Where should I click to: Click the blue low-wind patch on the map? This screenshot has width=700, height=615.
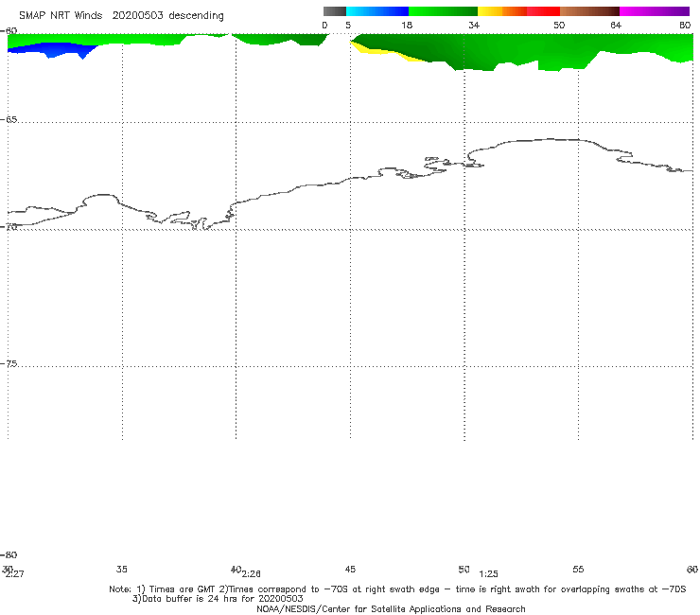tap(53, 49)
